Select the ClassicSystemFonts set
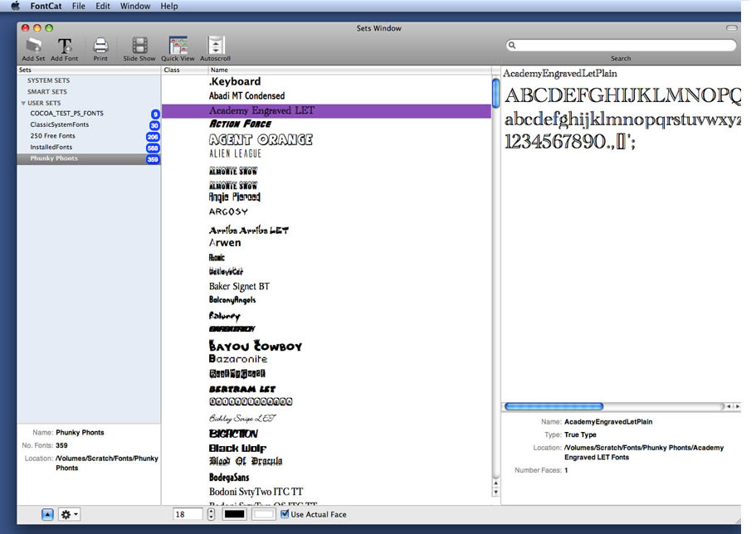Image resolution: width=756 pixels, height=534 pixels. (x=89, y=124)
